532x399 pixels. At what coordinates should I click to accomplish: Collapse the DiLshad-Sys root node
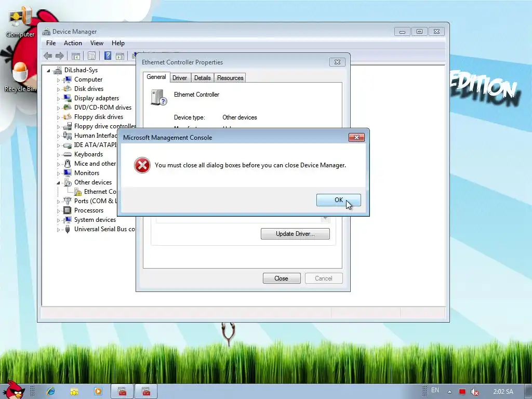click(48, 71)
